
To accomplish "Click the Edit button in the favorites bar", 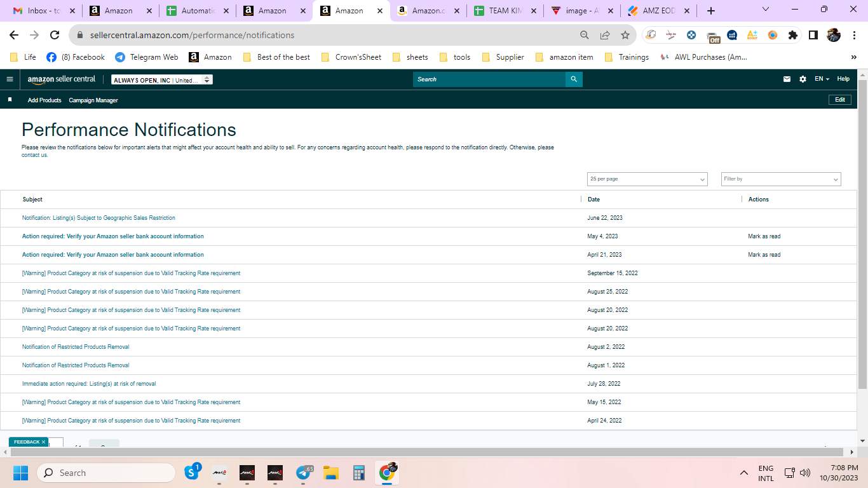I will tap(840, 100).
